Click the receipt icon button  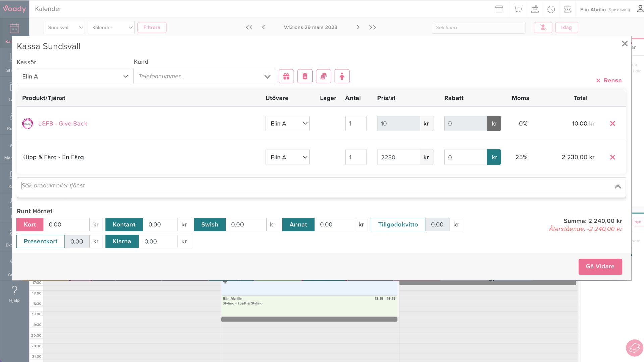pyautogui.click(x=305, y=76)
